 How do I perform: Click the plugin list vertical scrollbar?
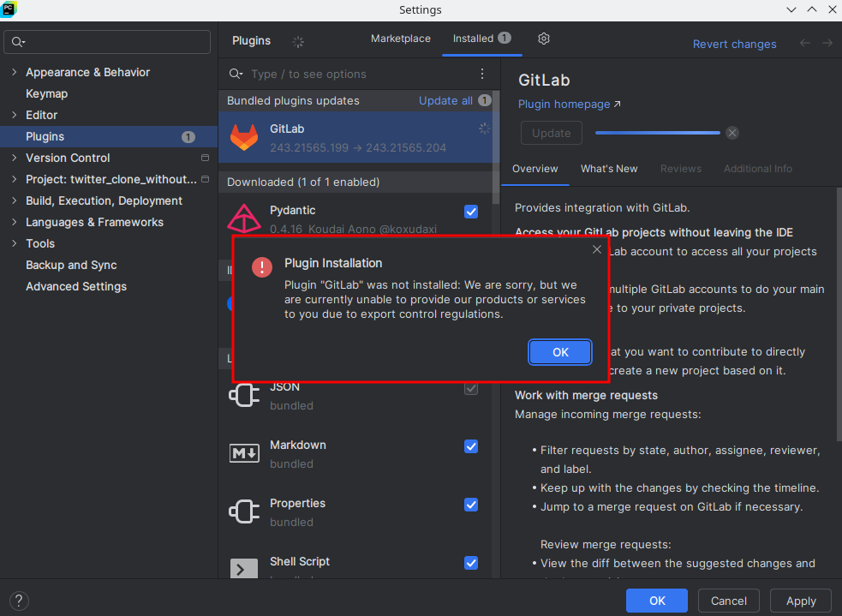point(496,147)
